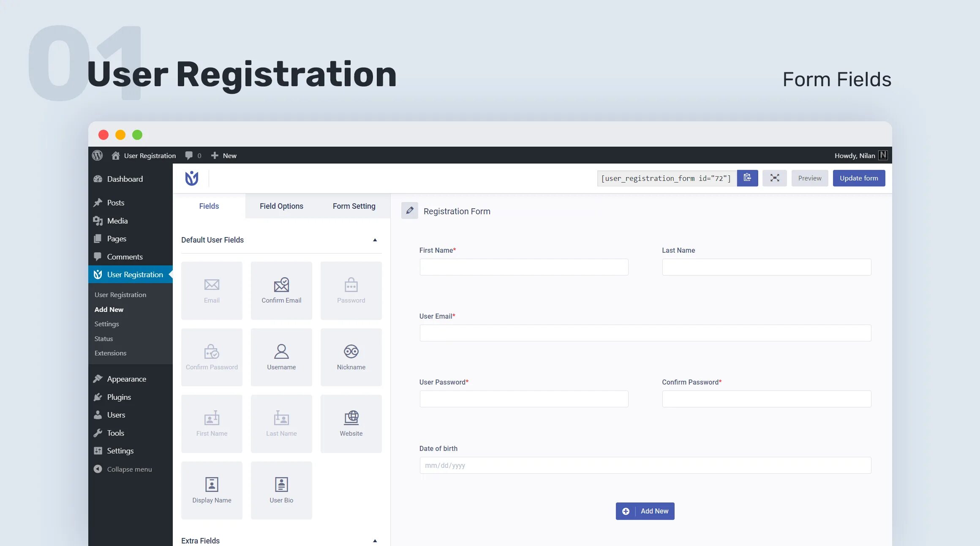The image size is (980, 546).
Task: Switch to the Form Setting tab
Action: [354, 206]
